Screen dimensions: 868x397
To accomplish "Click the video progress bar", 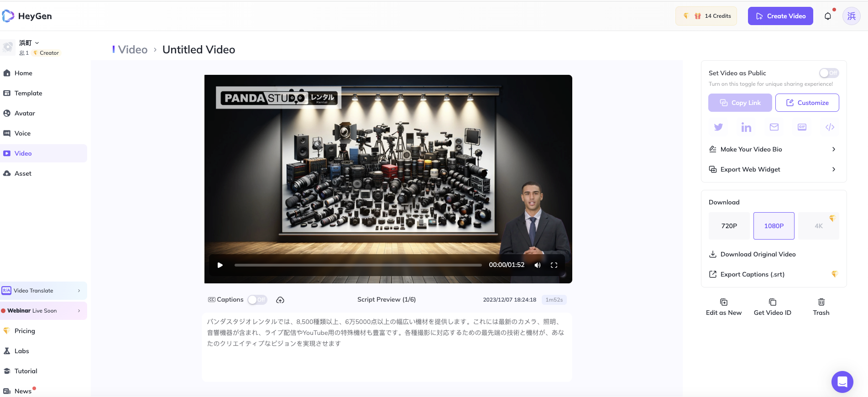I will click(x=358, y=265).
